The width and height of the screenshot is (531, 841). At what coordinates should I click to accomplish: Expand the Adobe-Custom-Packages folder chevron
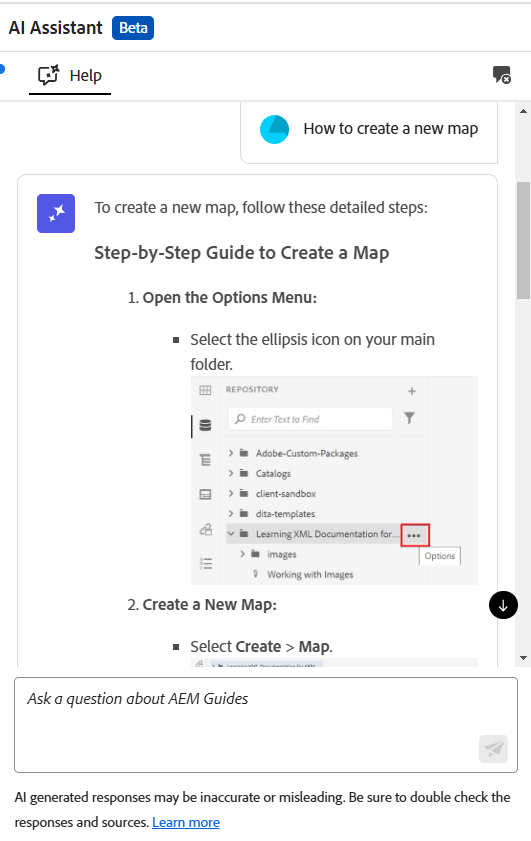tap(231, 453)
